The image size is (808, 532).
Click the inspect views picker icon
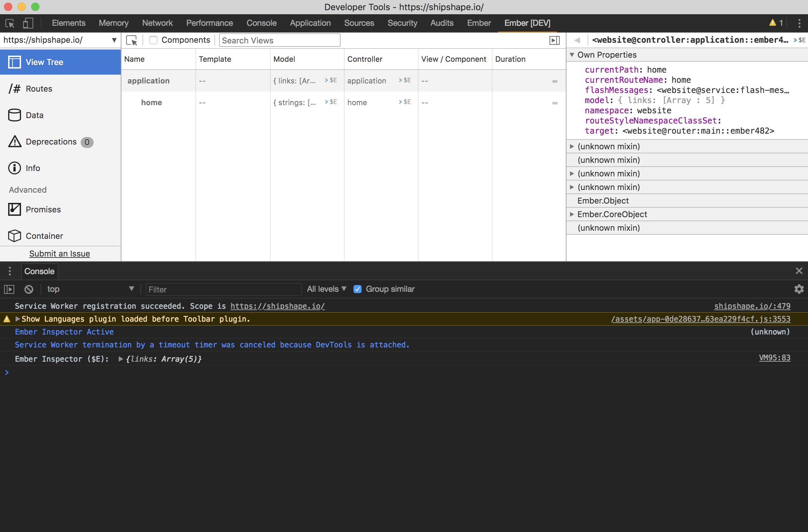click(x=132, y=40)
